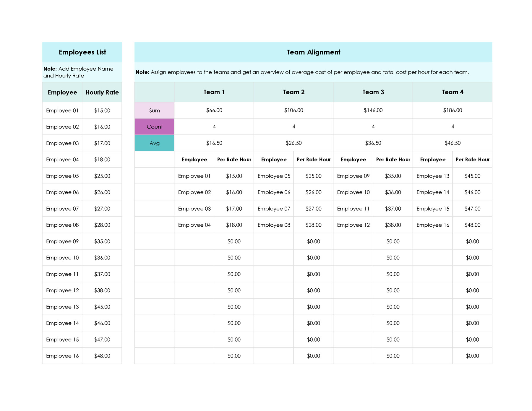
Task: Select the Team 3 column header
Action: pyautogui.click(x=373, y=92)
